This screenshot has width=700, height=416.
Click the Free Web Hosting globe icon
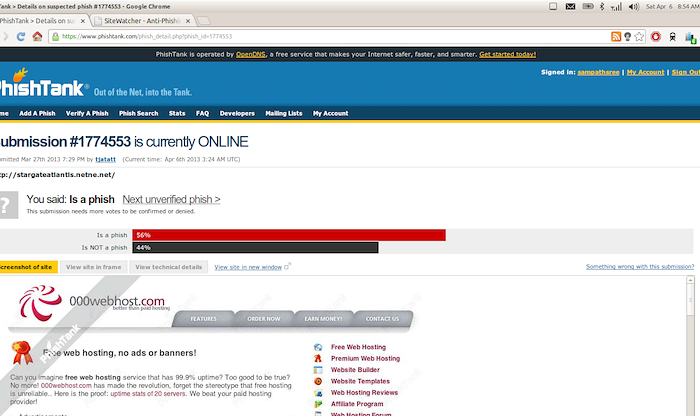tap(318, 347)
